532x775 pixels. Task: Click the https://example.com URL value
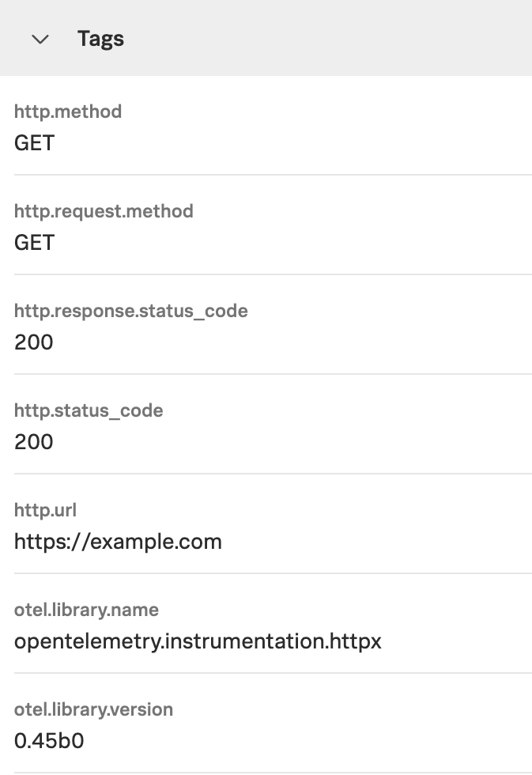pyautogui.click(x=118, y=542)
